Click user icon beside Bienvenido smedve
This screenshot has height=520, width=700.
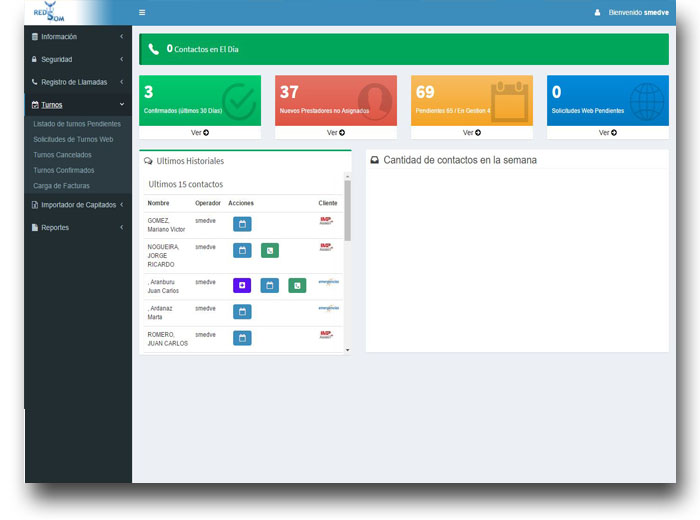598,13
